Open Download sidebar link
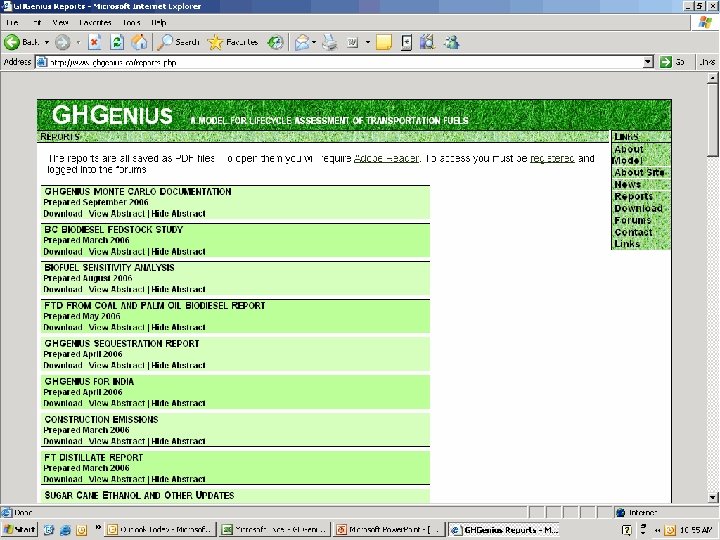The height and width of the screenshot is (540, 720). click(638, 208)
